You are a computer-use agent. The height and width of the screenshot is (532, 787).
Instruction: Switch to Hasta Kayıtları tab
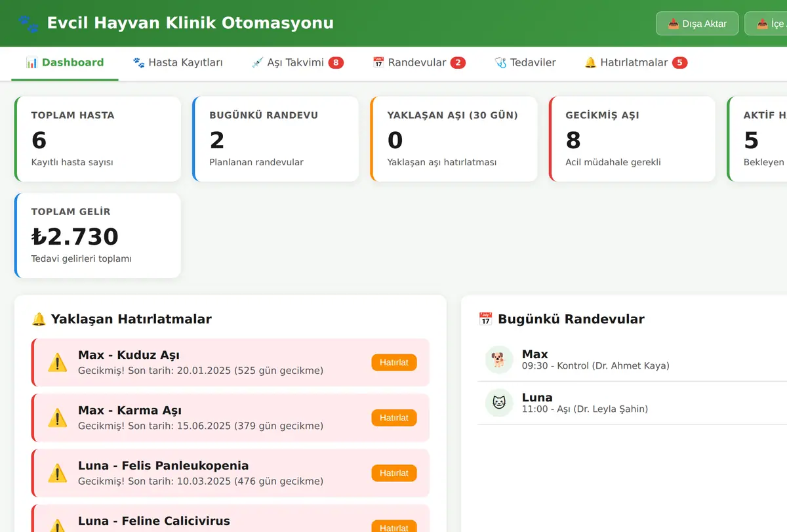click(178, 63)
